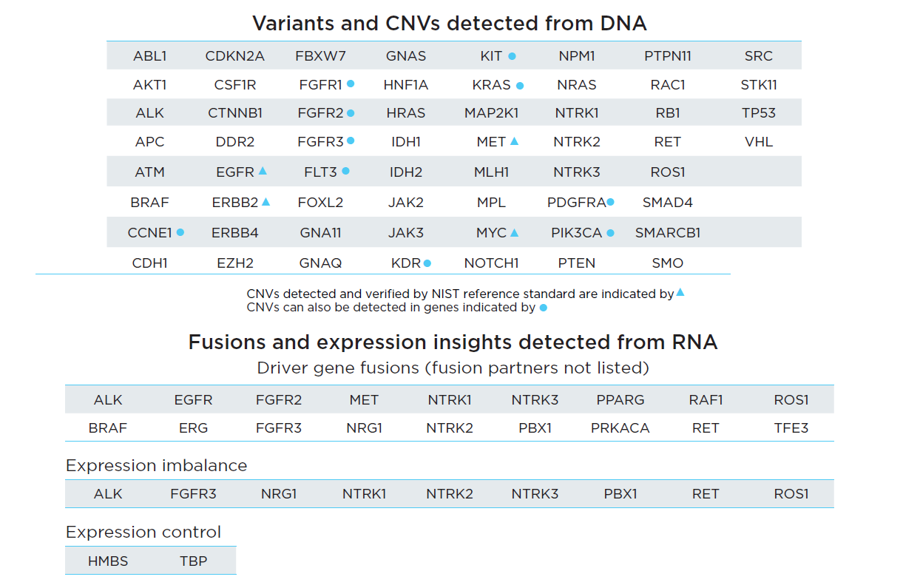This screenshot has height=588, width=903.
Task: Click the blue circle beside PIK3CA
Action: (x=610, y=233)
